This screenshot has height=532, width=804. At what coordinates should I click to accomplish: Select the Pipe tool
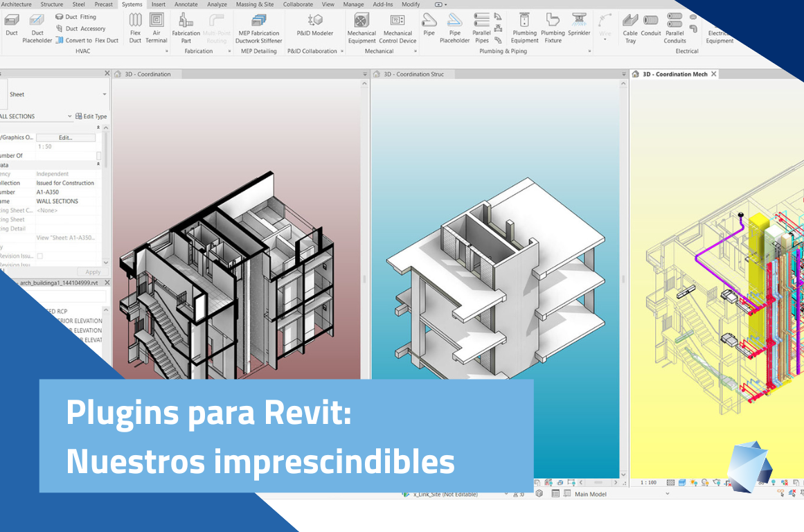pyautogui.click(x=429, y=25)
